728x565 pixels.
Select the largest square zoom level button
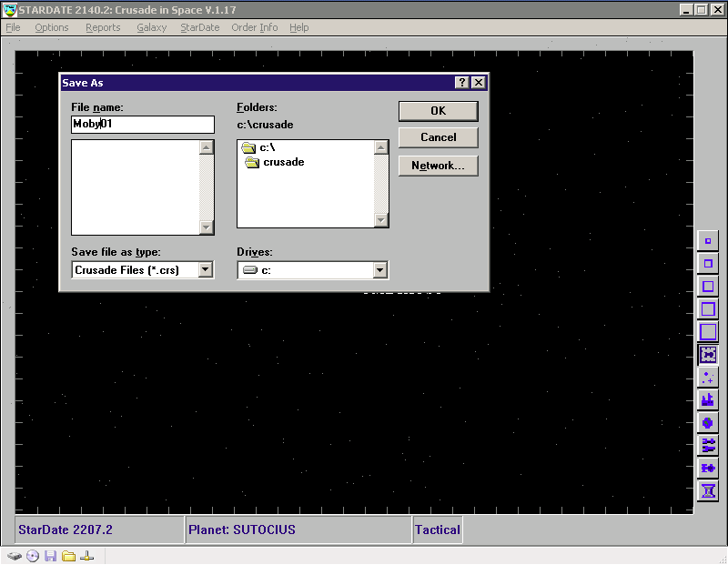[x=708, y=332]
